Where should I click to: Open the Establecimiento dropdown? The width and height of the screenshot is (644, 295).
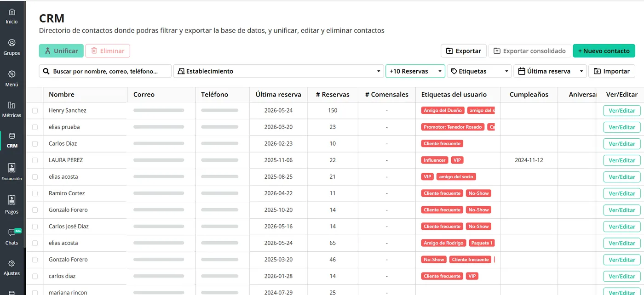coord(278,71)
